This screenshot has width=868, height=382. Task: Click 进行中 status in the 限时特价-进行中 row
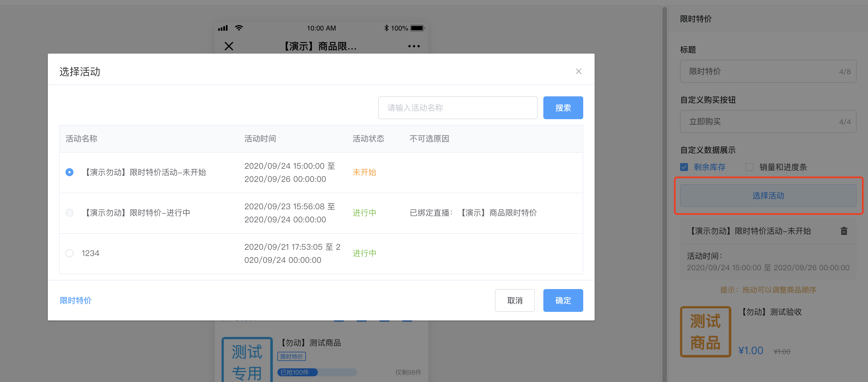364,213
